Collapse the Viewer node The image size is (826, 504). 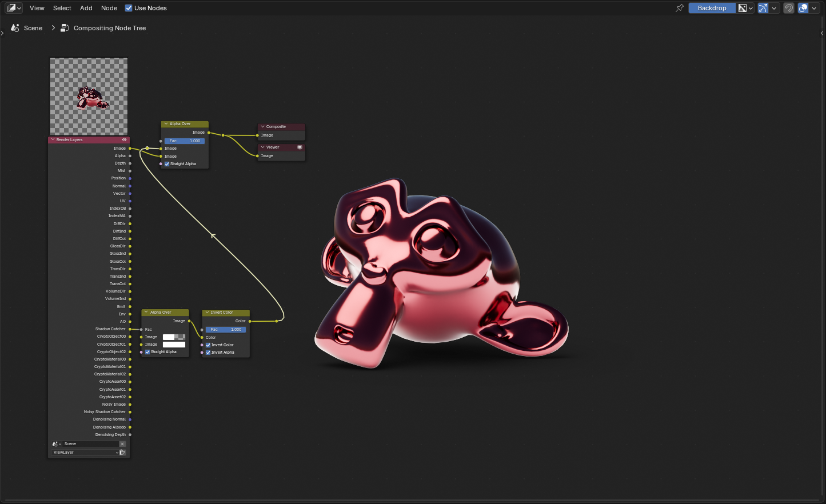(262, 147)
